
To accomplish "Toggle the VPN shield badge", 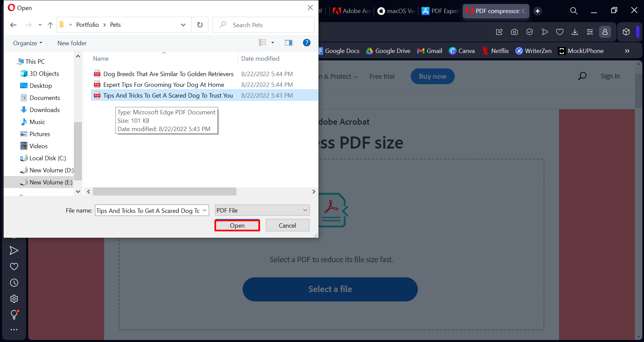I will click(529, 32).
